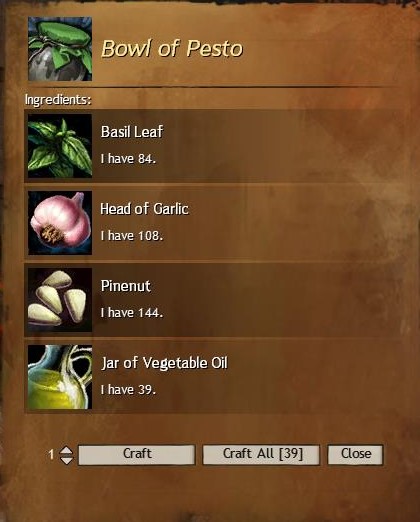This screenshot has height=522, width=420.
Task: Click the Pinenut ingredient name
Action: click(x=126, y=286)
